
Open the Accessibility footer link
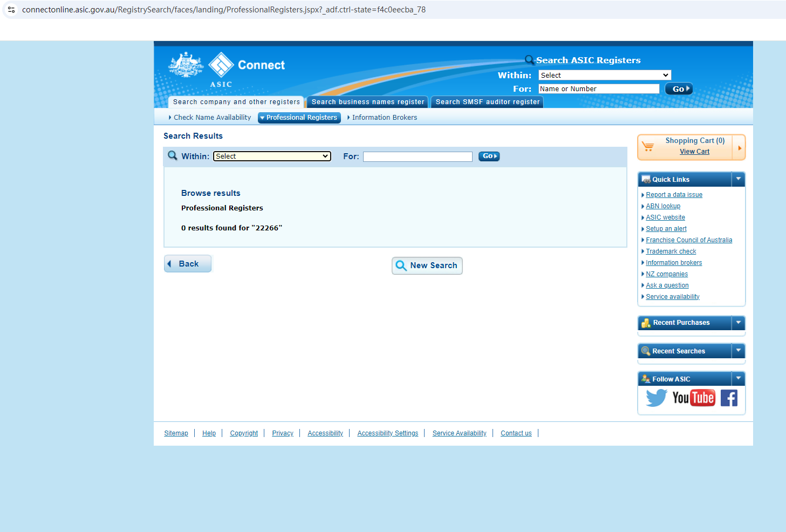(325, 433)
